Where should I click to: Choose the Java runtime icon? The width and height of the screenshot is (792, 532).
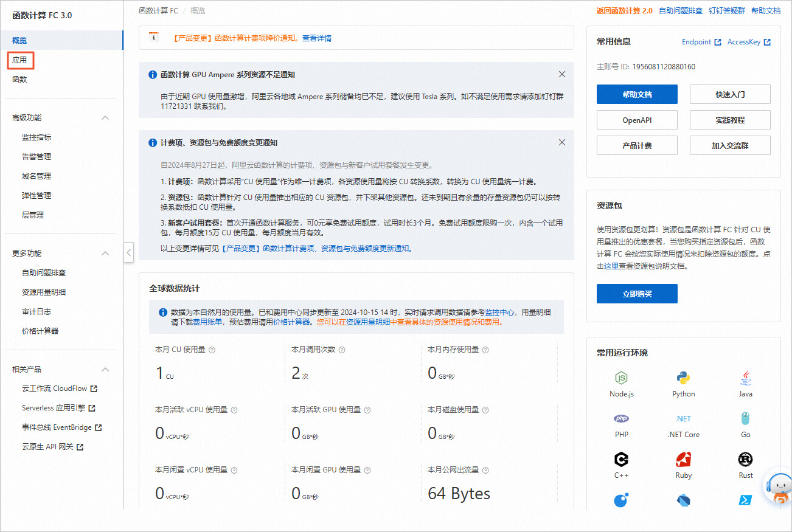coord(745,378)
